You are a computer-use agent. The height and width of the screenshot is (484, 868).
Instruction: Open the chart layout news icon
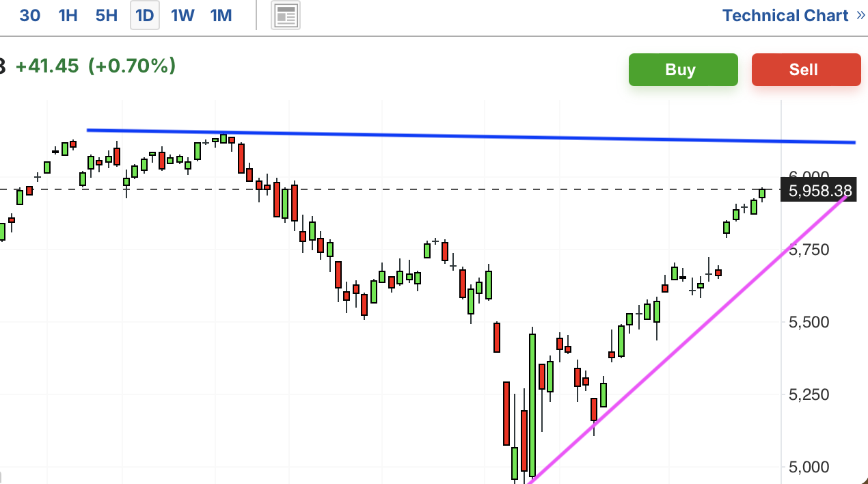[286, 16]
